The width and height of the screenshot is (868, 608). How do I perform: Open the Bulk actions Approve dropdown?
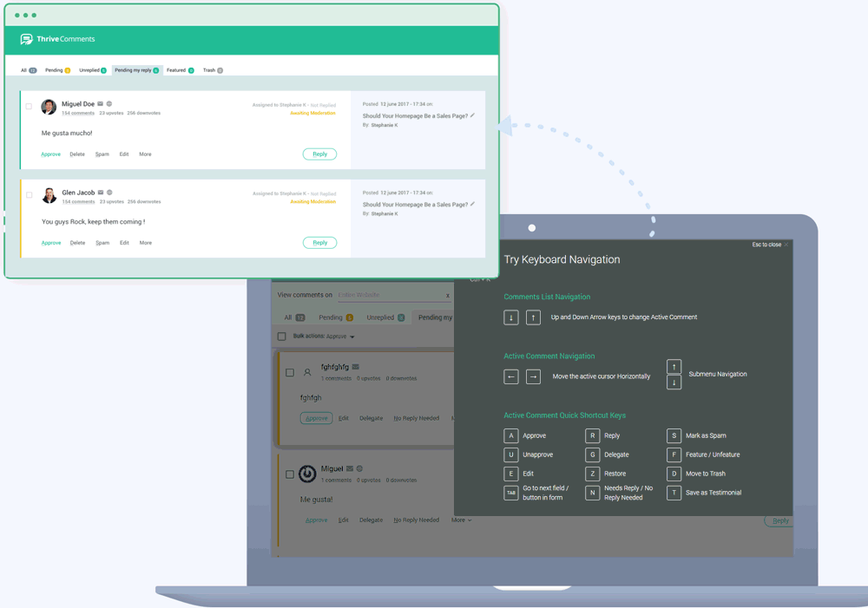point(340,337)
